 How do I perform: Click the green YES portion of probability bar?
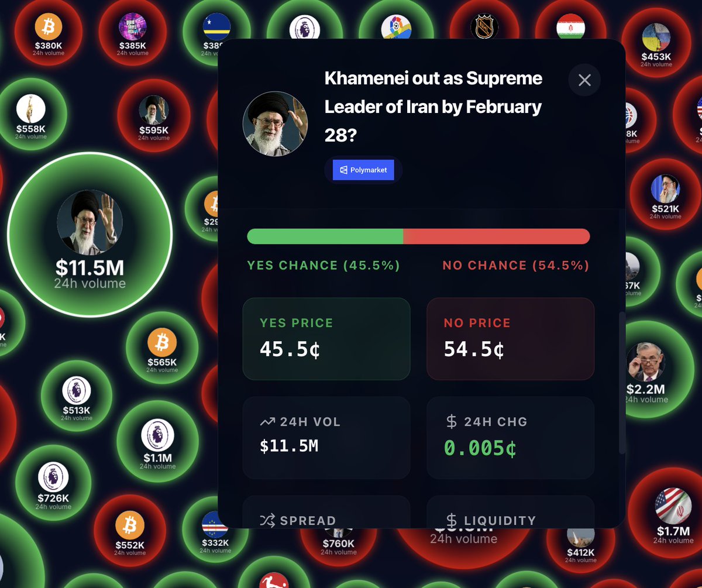(x=325, y=236)
